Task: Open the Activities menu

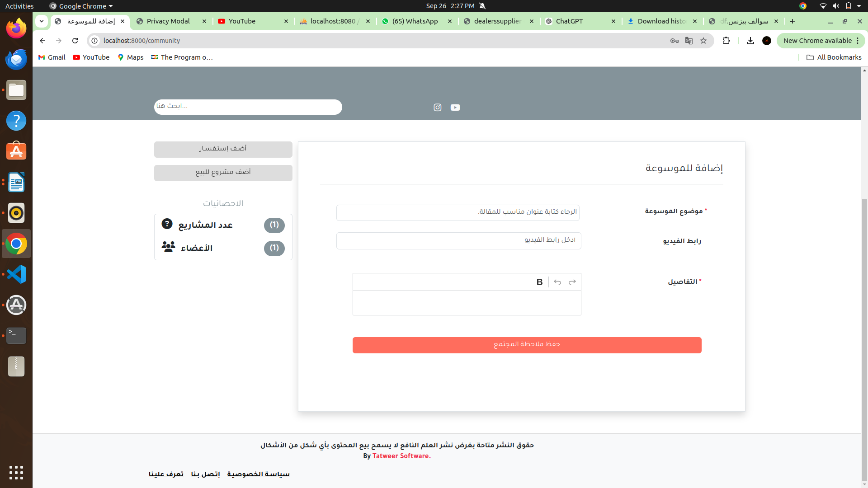Action: tap(19, 6)
